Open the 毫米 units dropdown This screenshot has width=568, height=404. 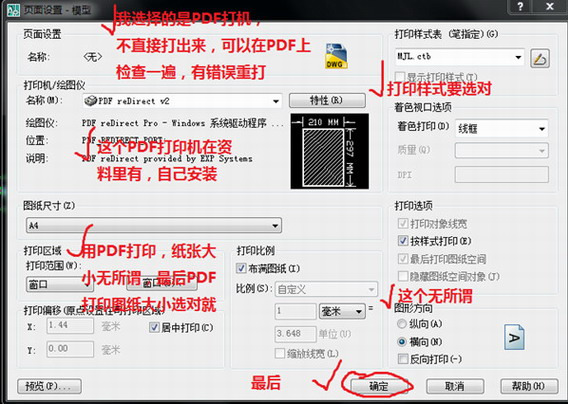342,311
